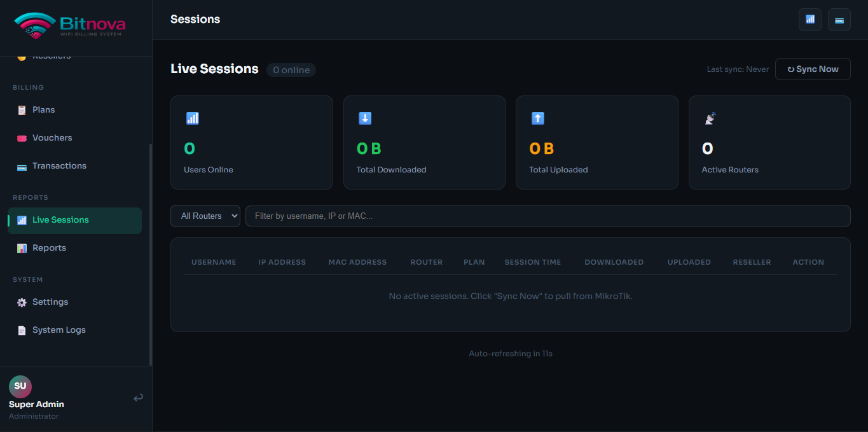868x432 pixels.
Task: Click the Total Downloaded arrow icon
Action: [365, 118]
